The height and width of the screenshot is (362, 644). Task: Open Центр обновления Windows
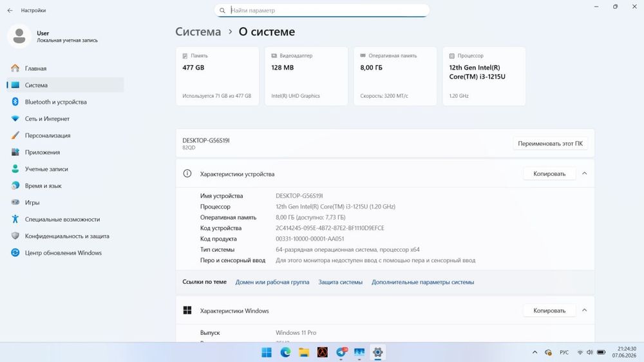point(65,252)
